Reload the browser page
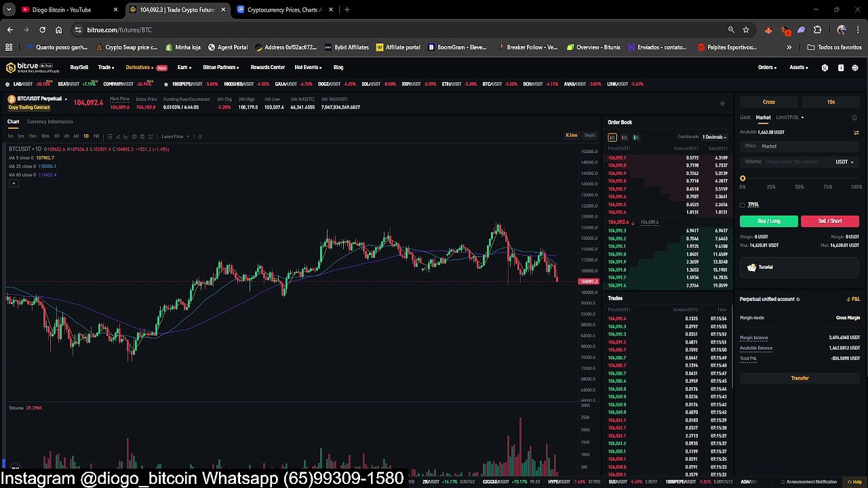This screenshot has width=868, height=488. [x=42, y=30]
